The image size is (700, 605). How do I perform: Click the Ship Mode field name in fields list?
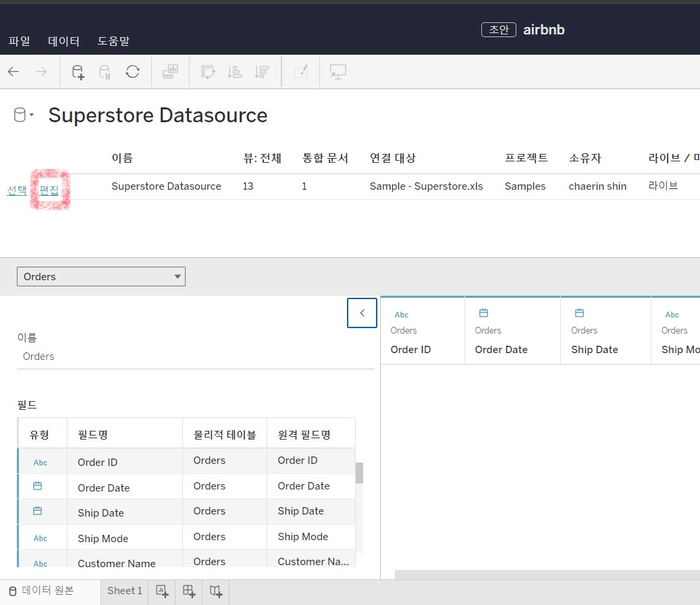[x=103, y=538]
